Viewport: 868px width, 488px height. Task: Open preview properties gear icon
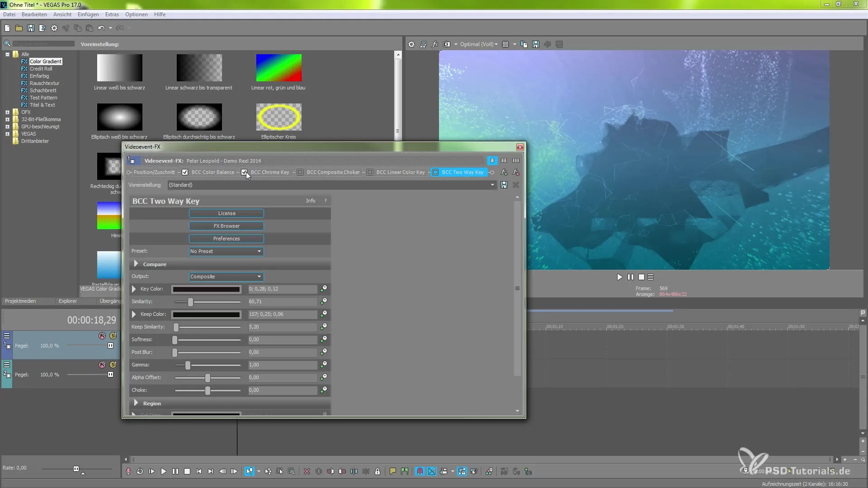pos(411,44)
